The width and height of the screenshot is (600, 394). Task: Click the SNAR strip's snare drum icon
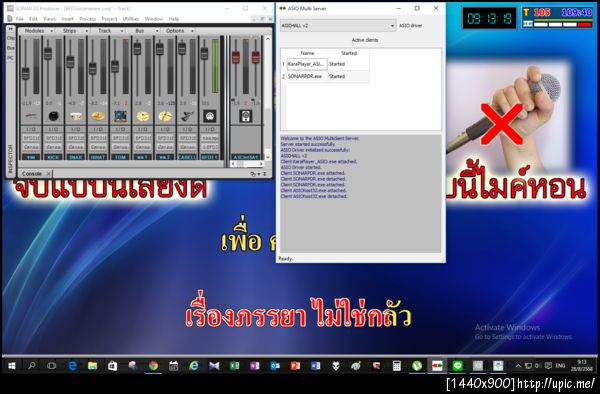pyautogui.click(x=75, y=116)
